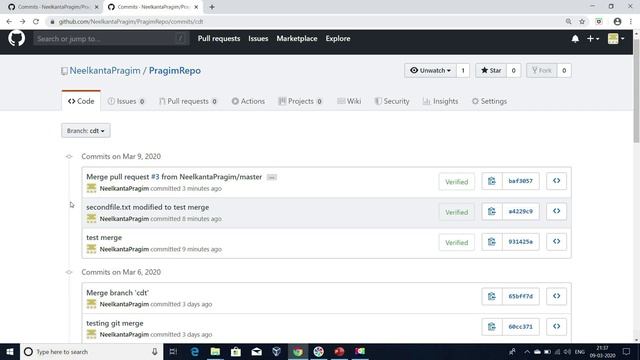The height and width of the screenshot is (360, 640).
Task: Open the Insights tab
Action: (440, 101)
